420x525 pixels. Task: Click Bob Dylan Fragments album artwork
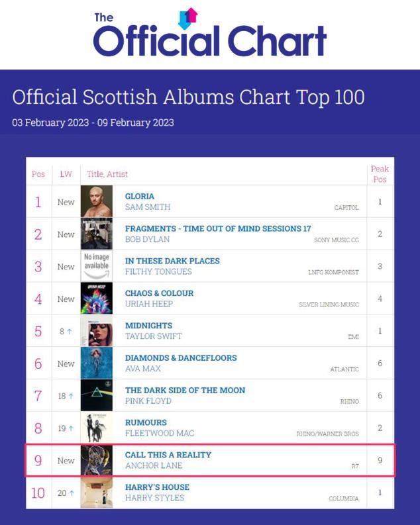97,234
